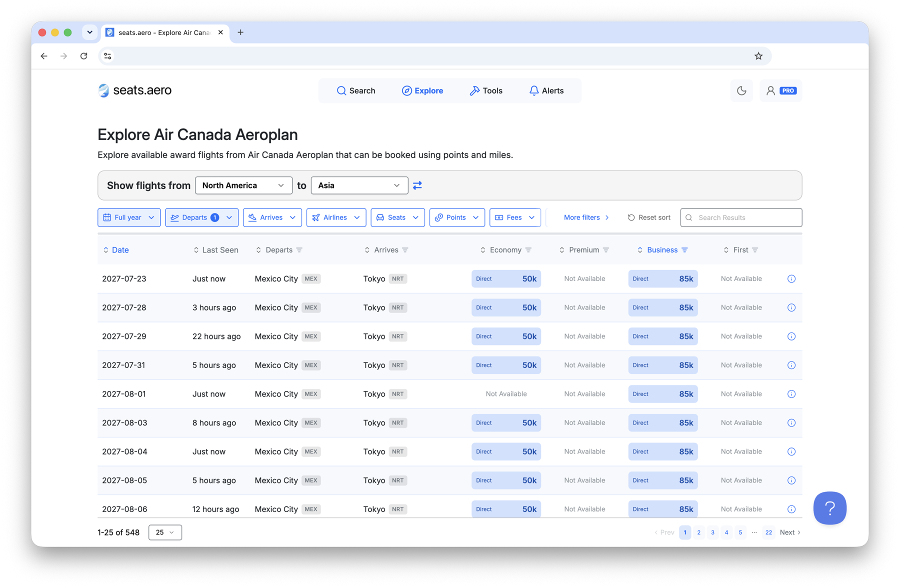Screen dimensions: 900x588
Task: Open a new browser tab
Action: (240, 32)
